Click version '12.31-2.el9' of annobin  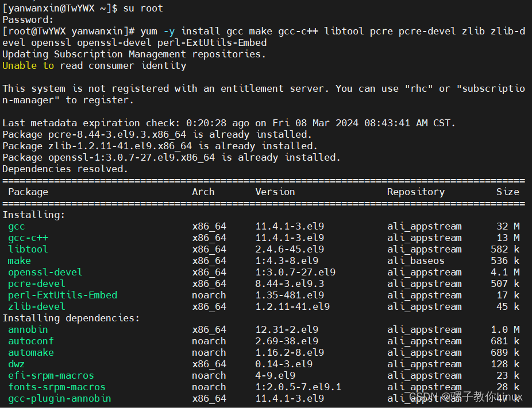(x=287, y=329)
